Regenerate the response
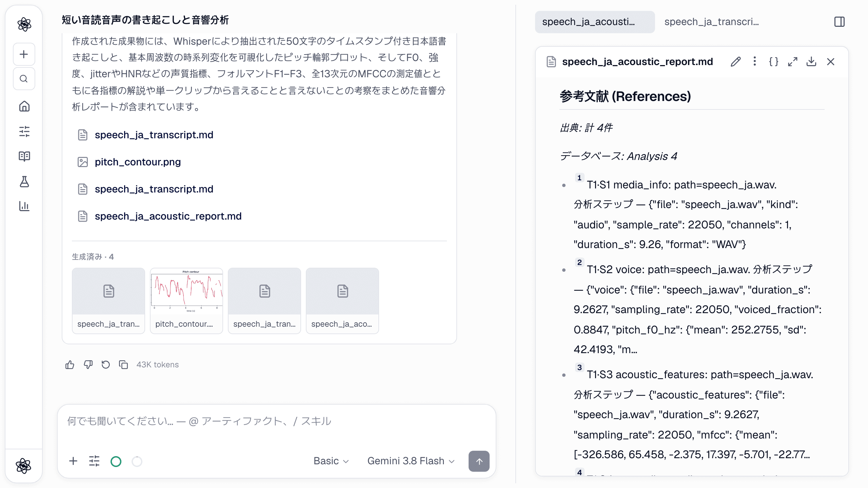Screen dimensions: 868x488 point(106,365)
